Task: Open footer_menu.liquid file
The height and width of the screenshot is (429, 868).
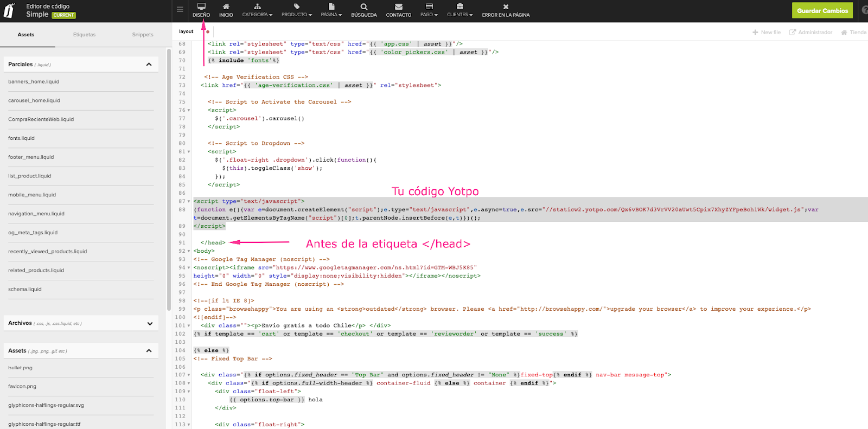Action: coord(31,157)
